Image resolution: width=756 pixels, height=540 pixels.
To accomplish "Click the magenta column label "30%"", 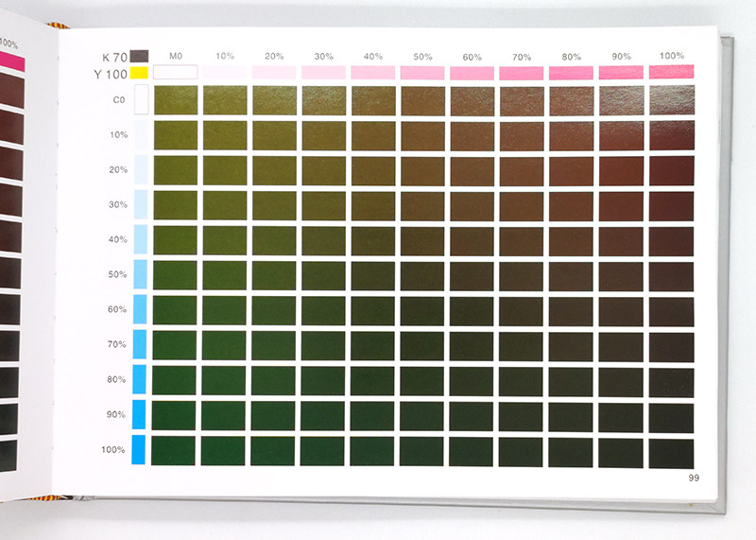I will point(323,57).
